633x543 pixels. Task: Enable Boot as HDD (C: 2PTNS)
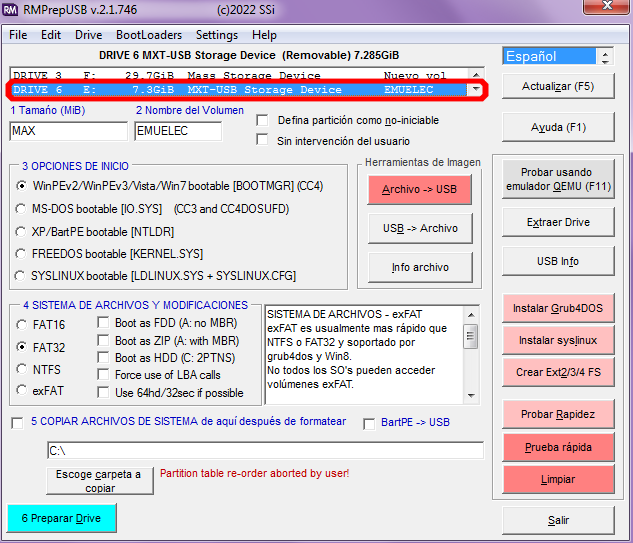[103, 357]
